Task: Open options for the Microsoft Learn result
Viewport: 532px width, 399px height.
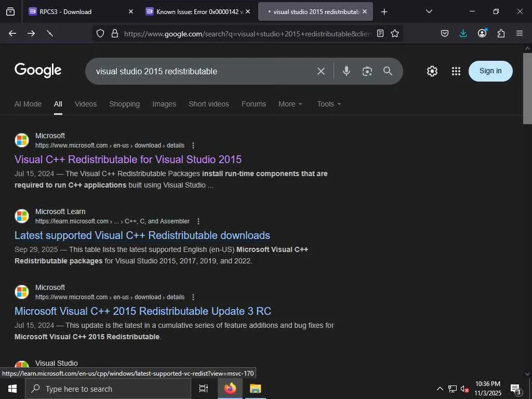Action: pyautogui.click(x=198, y=221)
